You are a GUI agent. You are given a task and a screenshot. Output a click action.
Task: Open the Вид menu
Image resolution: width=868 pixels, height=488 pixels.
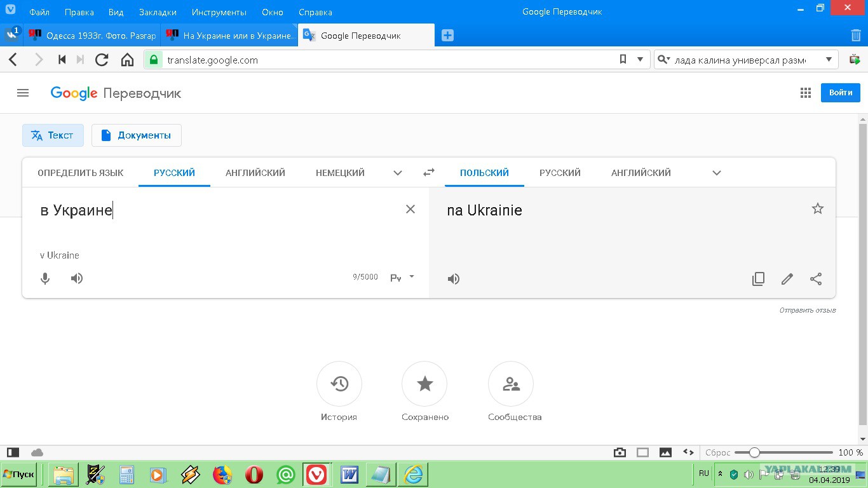[116, 12]
